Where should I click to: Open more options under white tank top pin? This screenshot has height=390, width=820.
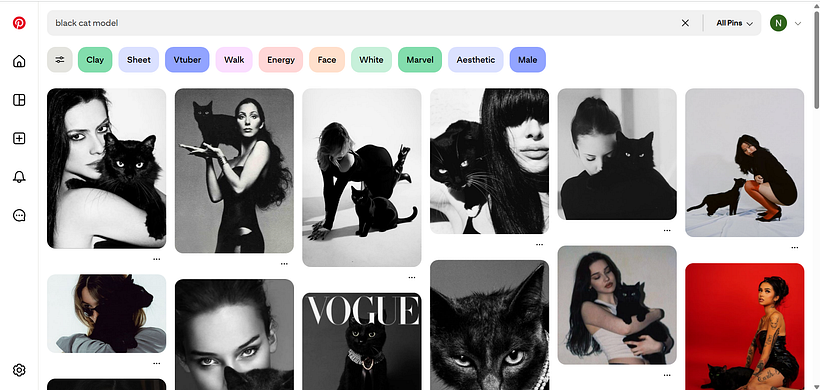tap(667, 375)
